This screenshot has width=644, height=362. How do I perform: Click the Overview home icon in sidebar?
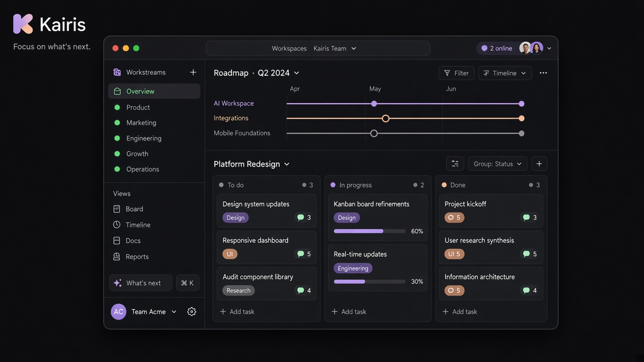(x=117, y=91)
